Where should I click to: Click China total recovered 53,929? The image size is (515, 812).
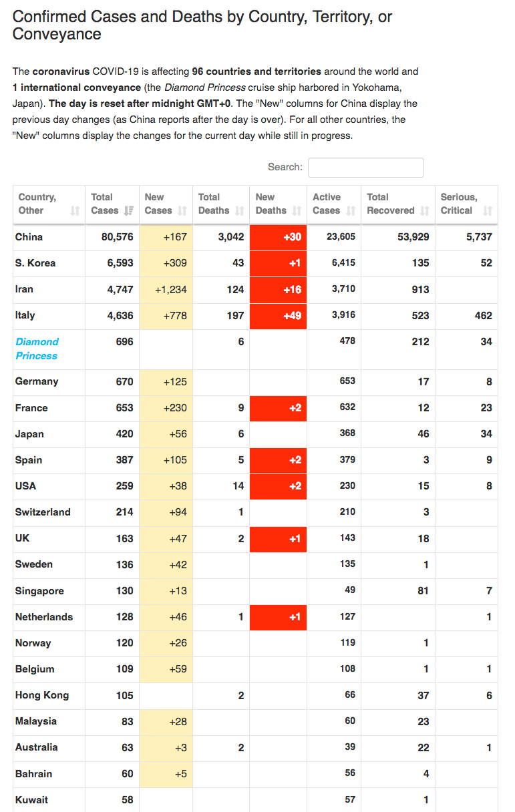pos(413,237)
